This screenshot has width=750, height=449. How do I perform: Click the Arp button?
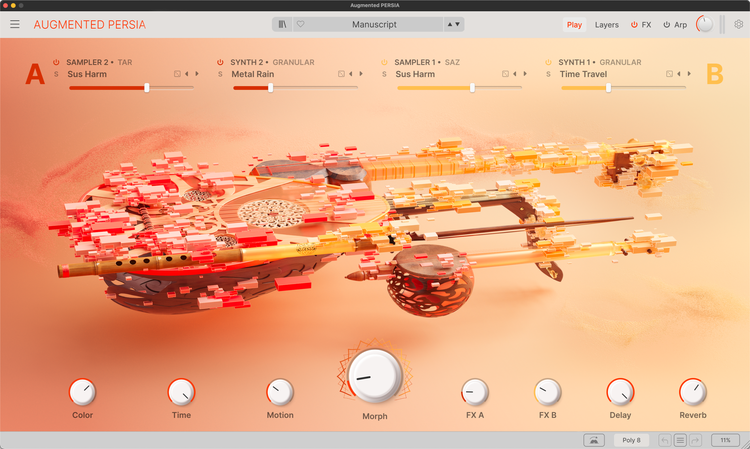pyautogui.click(x=675, y=24)
